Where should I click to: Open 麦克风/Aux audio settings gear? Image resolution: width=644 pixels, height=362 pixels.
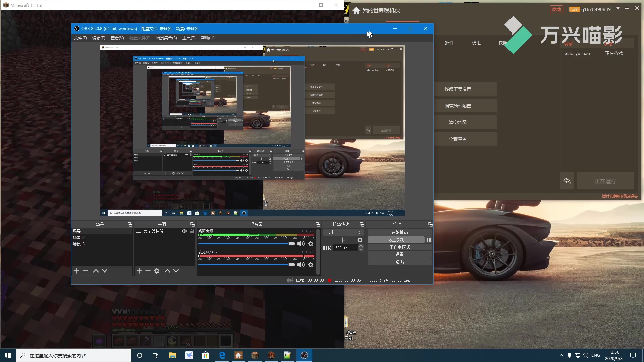point(311,265)
